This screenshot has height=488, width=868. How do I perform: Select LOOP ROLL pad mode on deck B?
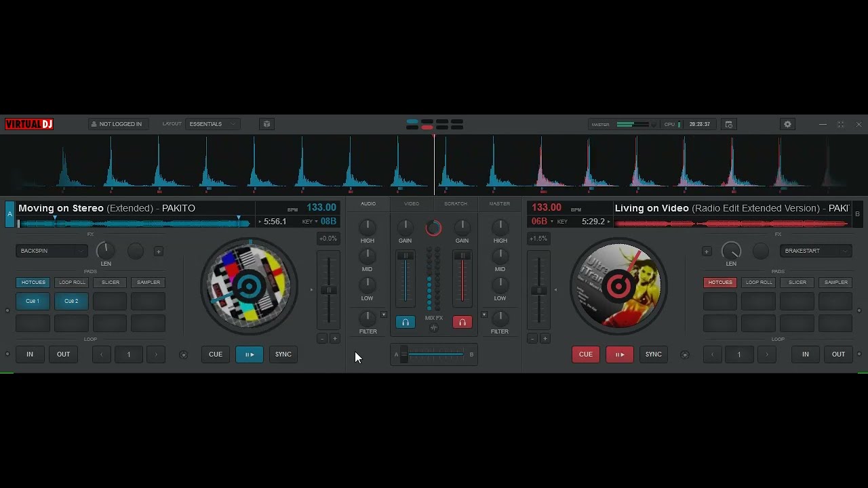pos(759,283)
